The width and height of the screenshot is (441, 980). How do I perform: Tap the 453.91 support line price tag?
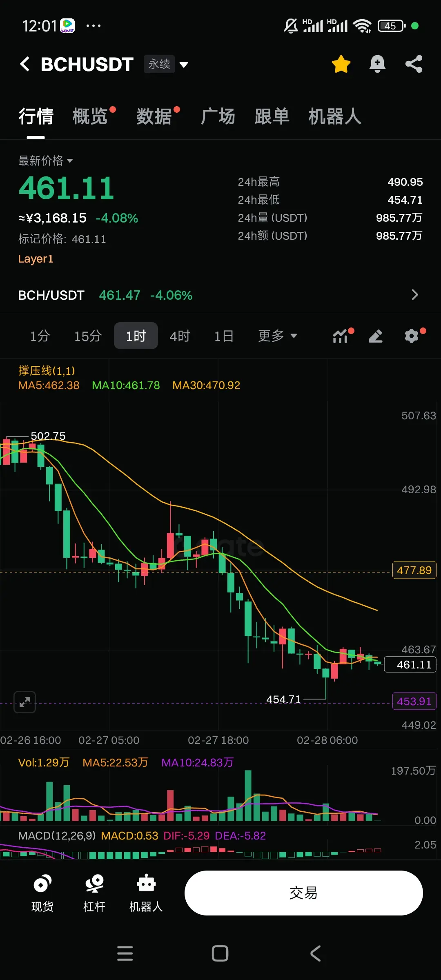tap(414, 701)
